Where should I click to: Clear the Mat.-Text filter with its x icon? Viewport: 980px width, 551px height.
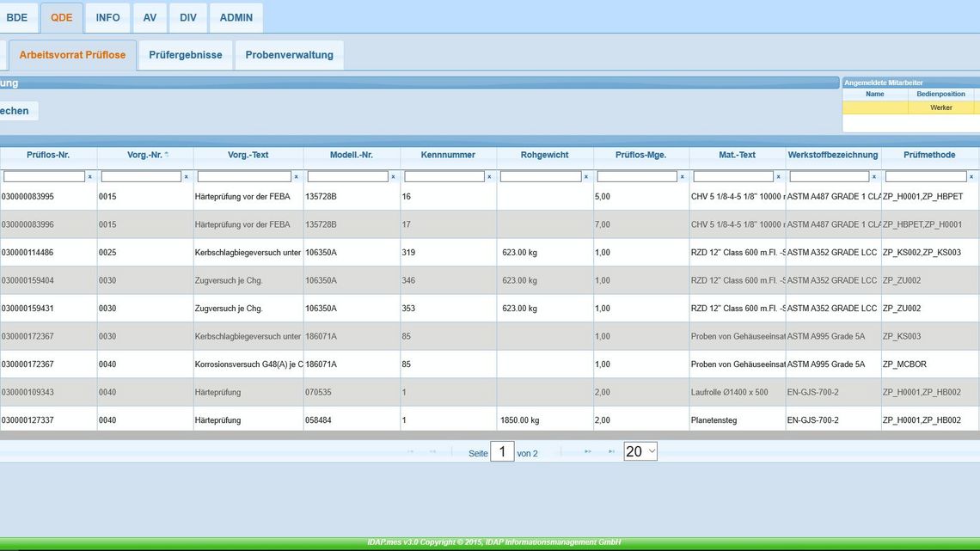tap(779, 177)
